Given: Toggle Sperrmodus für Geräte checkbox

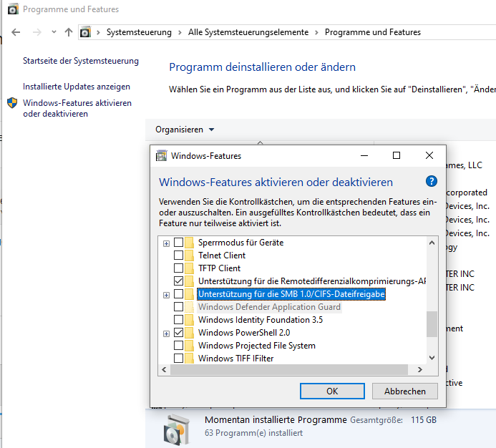Looking at the screenshot, I should (178, 243).
